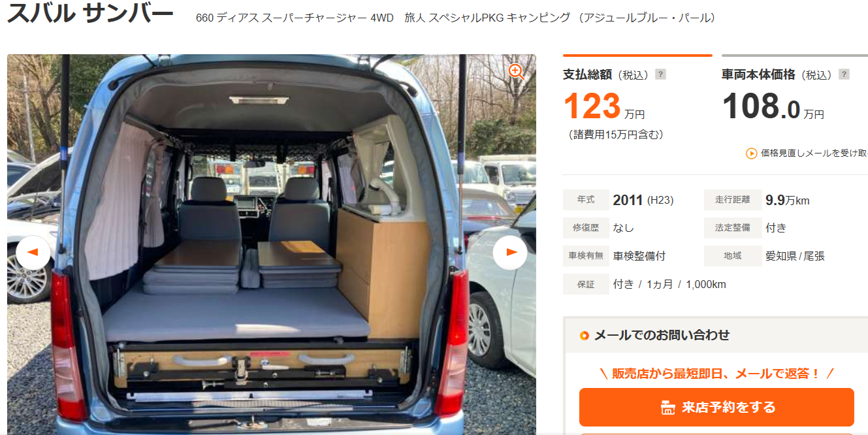Open the 価格見直しメールを受け取る link

click(x=814, y=153)
